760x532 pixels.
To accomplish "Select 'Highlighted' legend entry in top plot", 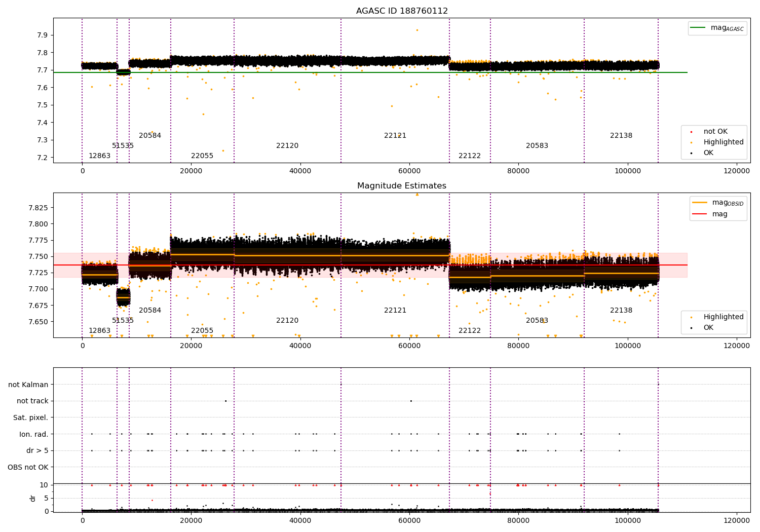I will pyautogui.click(x=724, y=142).
